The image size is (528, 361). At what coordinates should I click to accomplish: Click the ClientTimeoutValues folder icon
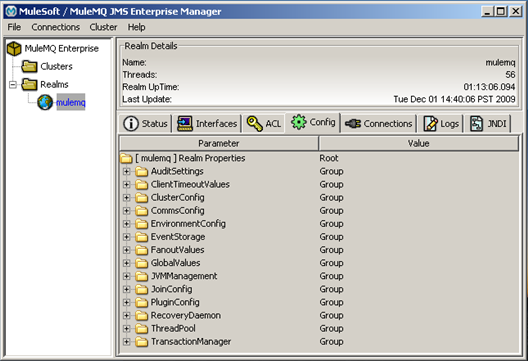141,185
